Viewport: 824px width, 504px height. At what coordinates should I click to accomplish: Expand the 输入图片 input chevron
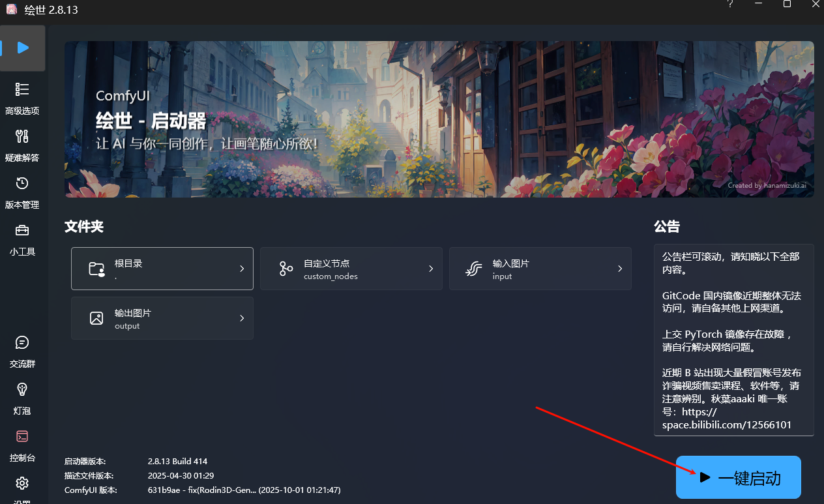[619, 269]
